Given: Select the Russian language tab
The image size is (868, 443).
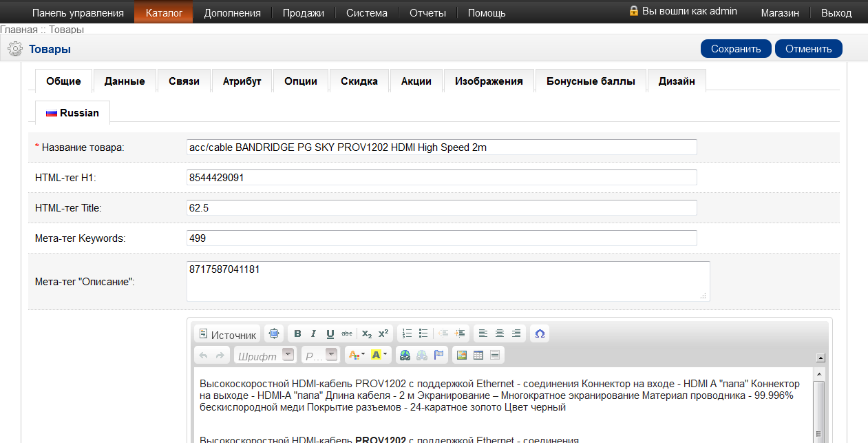Looking at the screenshot, I should tap(72, 112).
